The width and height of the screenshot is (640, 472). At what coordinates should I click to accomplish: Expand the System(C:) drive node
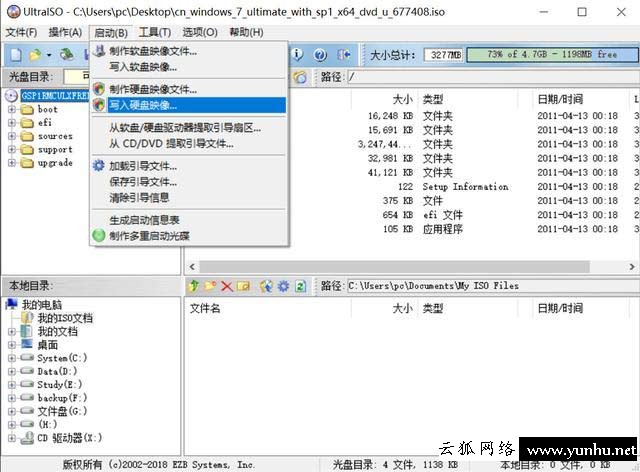click(x=11, y=358)
